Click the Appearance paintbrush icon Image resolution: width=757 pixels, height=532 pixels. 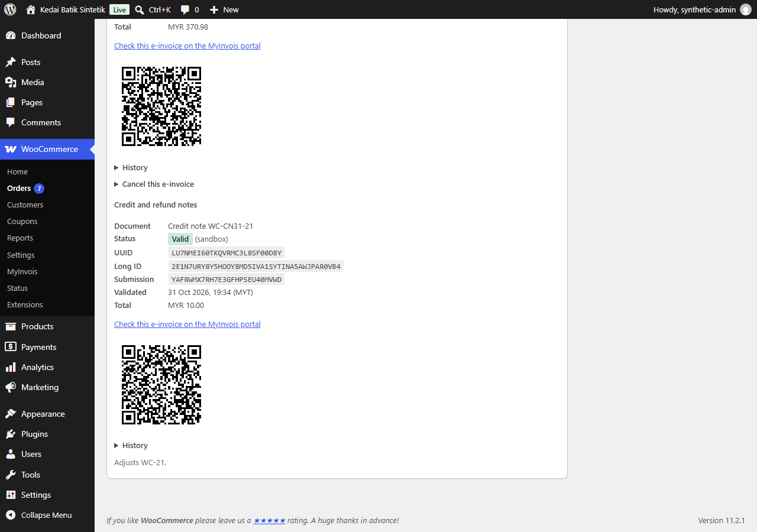[11, 414]
